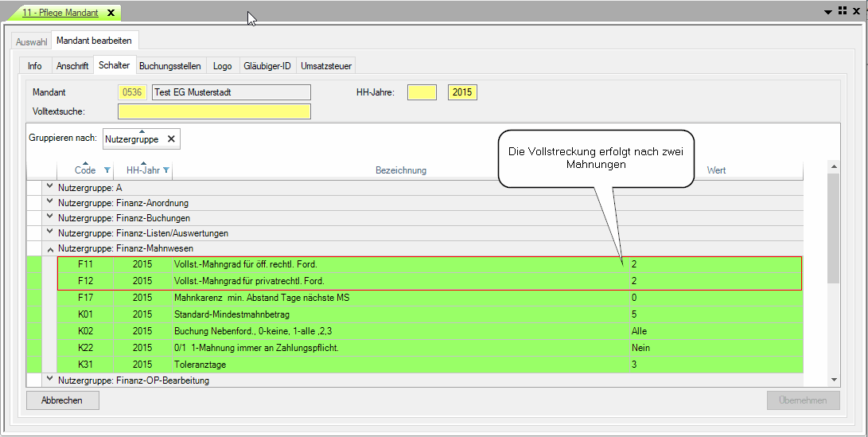The width and height of the screenshot is (868, 437).
Task: Close the '11 - Pflege Mandant' document tab
Action: pyautogui.click(x=111, y=13)
